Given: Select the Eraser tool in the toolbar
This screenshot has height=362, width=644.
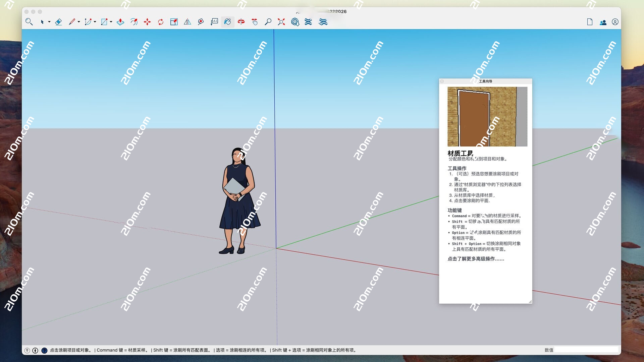Looking at the screenshot, I should (x=58, y=22).
